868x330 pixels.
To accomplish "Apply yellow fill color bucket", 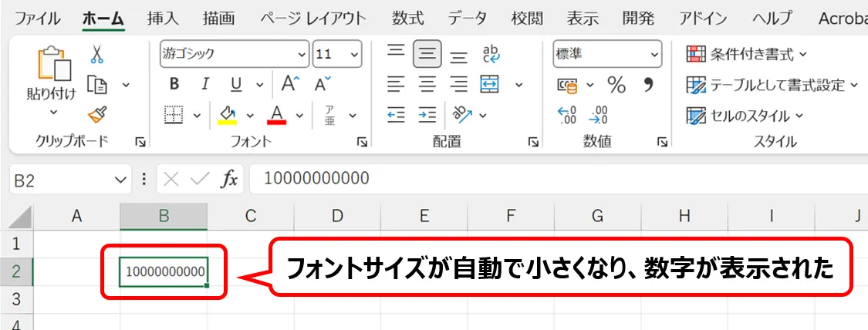I will point(227,115).
